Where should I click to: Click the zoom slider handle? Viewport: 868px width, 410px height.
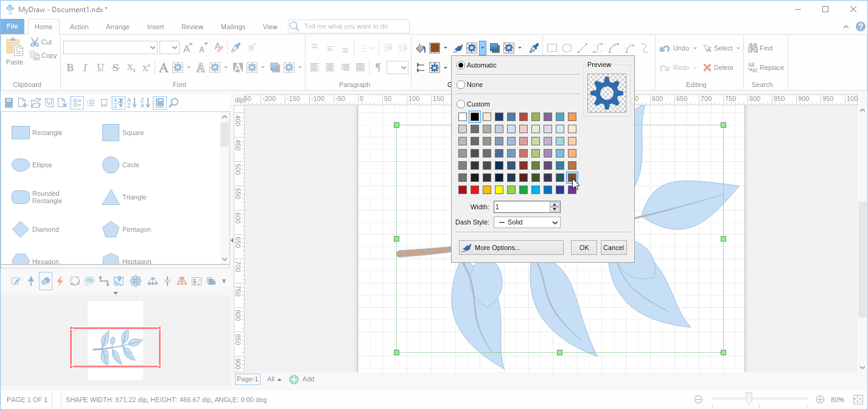[749, 399]
